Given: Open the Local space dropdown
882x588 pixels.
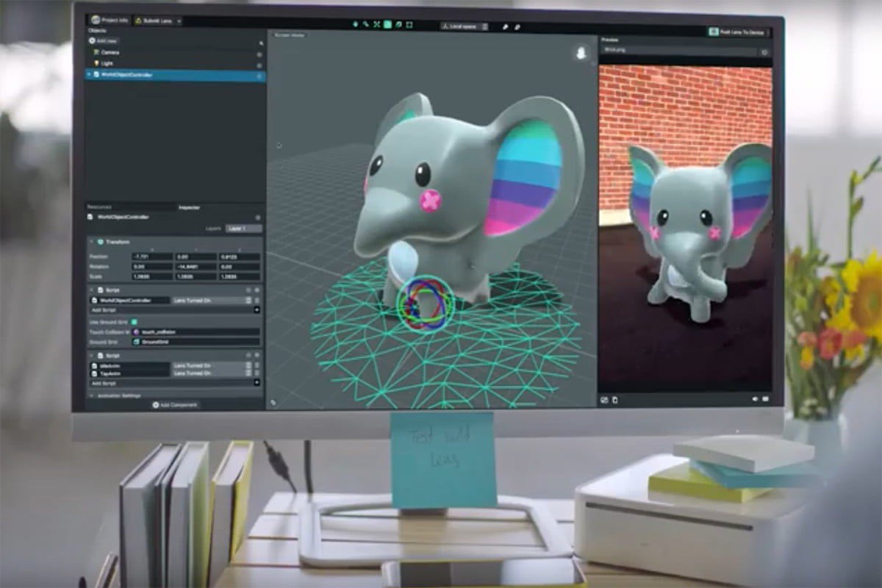Looking at the screenshot, I should [465, 26].
